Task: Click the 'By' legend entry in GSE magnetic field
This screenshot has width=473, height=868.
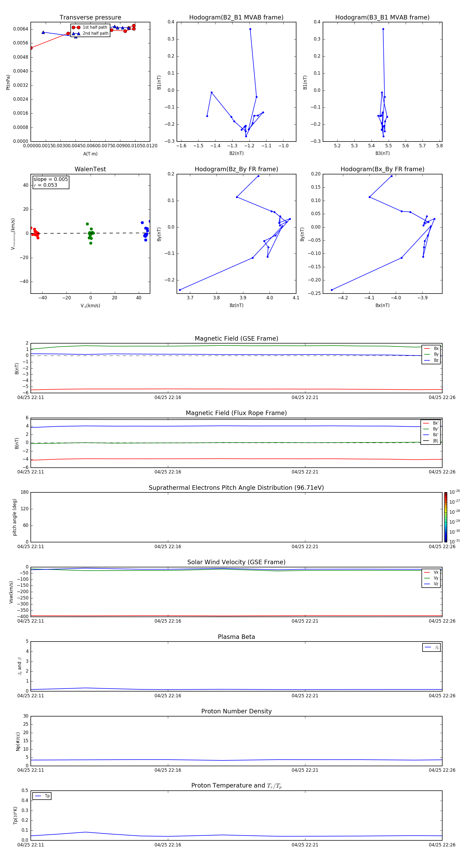Action: tap(431, 354)
